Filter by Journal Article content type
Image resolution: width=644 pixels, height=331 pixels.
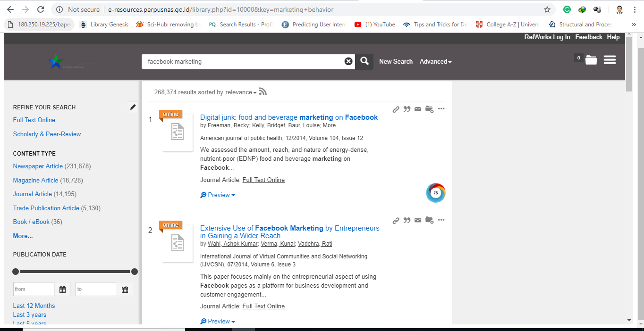tap(32, 194)
